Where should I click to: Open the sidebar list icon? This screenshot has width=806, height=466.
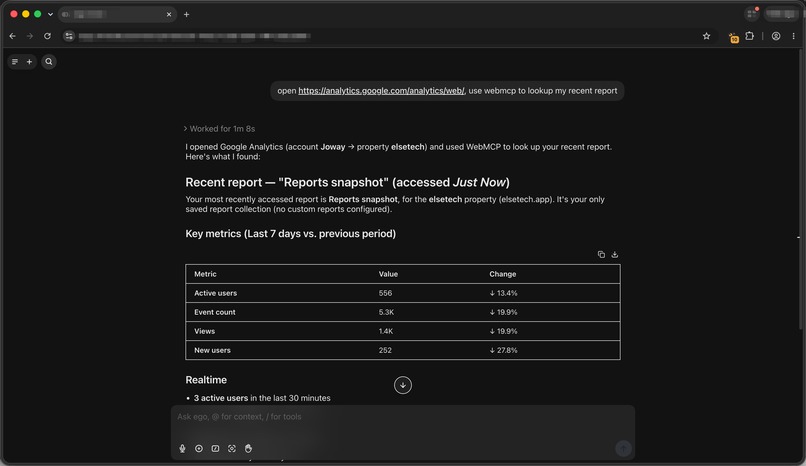[x=15, y=62]
